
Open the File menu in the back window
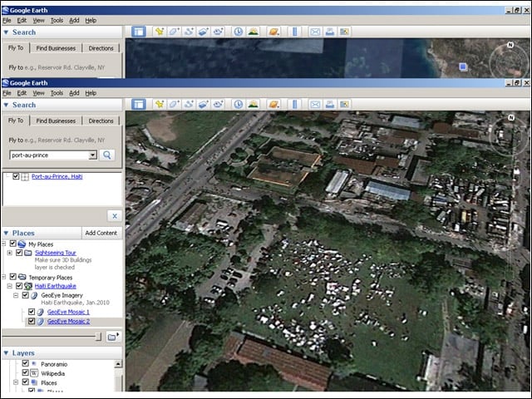pyautogui.click(x=7, y=20)
